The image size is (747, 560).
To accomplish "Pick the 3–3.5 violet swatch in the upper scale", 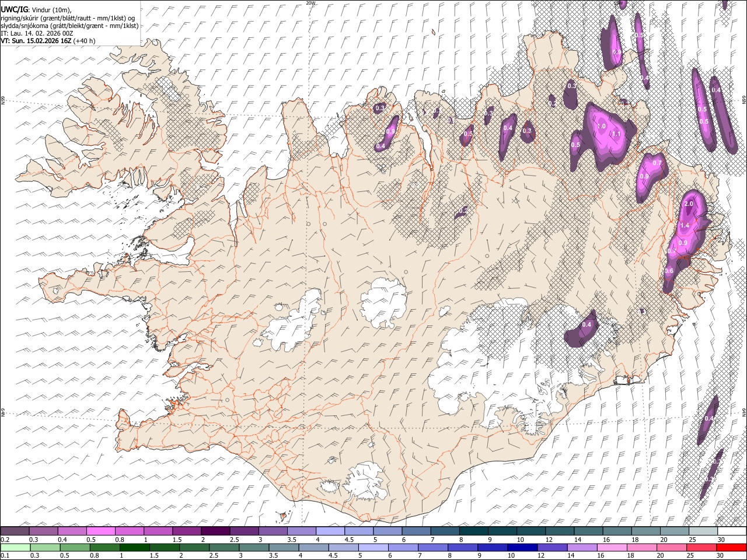I will coord(273,531).
